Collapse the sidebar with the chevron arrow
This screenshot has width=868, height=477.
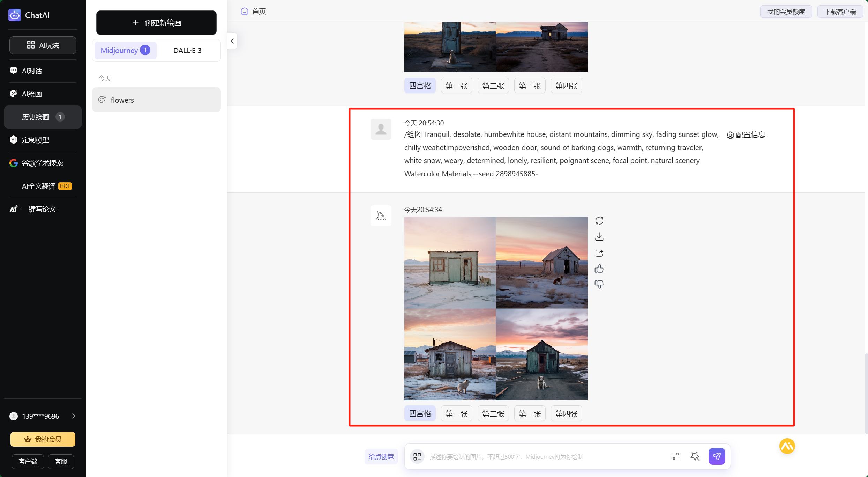click(x=232, y=41)
